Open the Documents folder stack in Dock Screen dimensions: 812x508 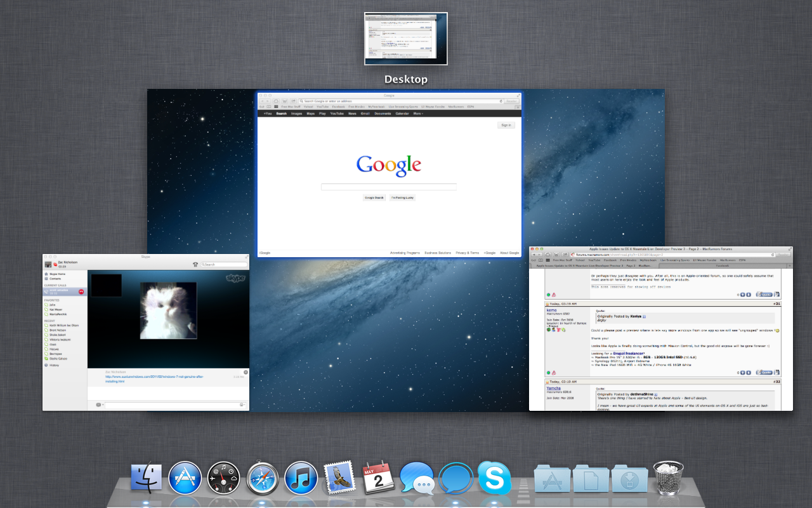(591, 479)
